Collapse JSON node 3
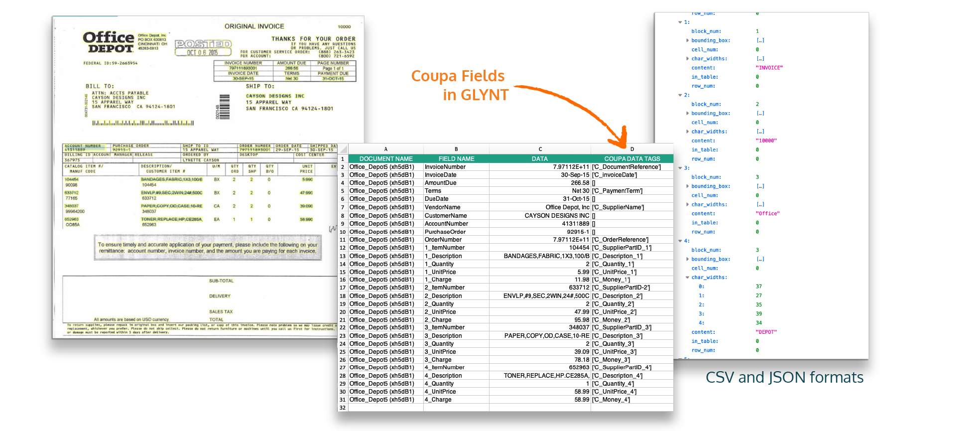The width and height of the screenshot is (980, 431). tap(680, 168)
